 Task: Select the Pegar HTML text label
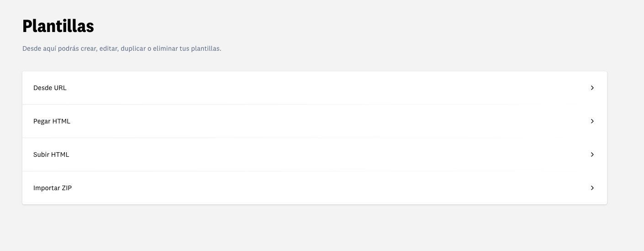[52, 121]
